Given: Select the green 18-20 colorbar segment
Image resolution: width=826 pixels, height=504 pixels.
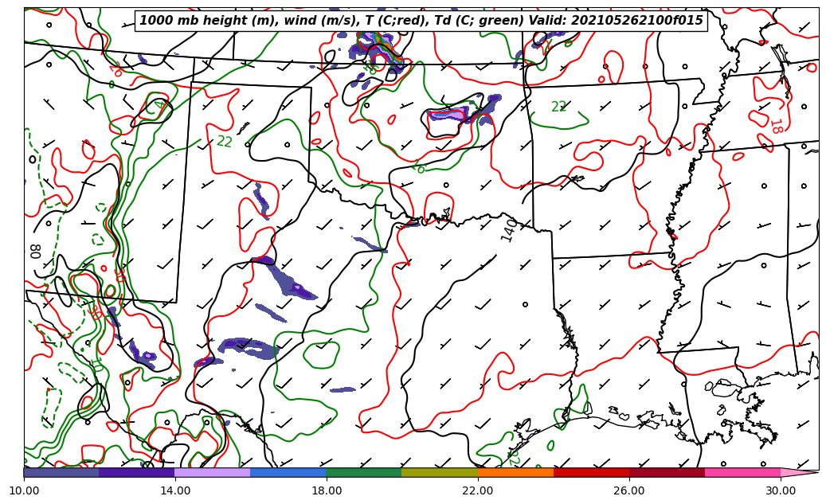Looking at the screenshot, I should 364,472.
